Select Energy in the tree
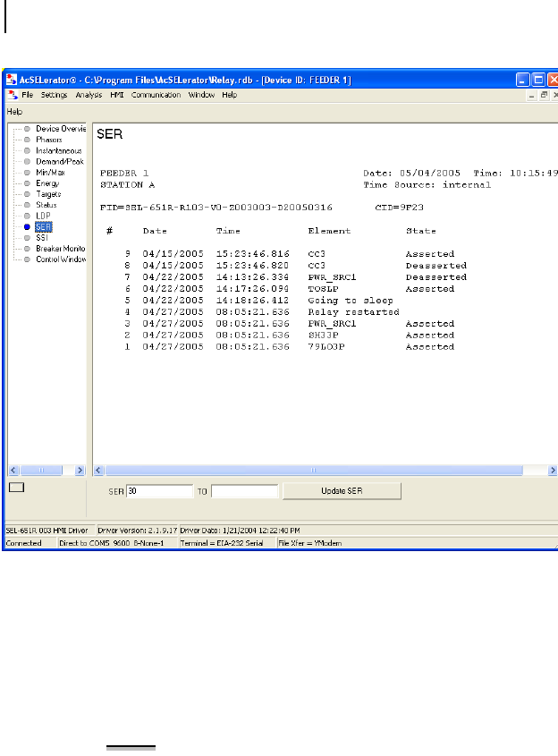This screenshot has width=558, height=756. coord(47,183)
